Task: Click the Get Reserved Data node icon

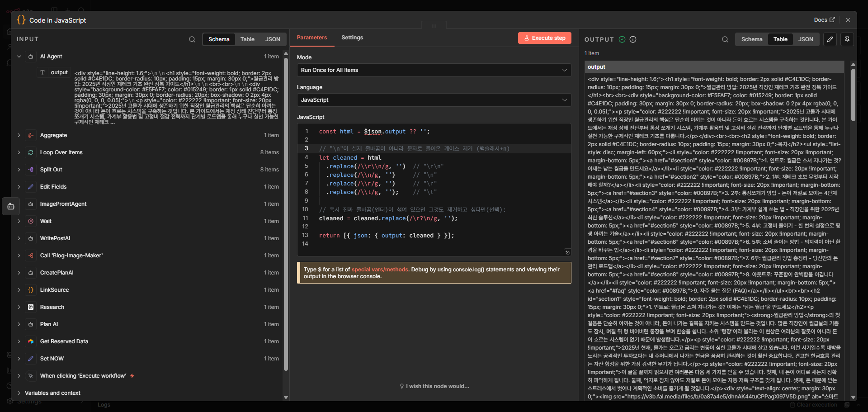Action: [31, 341]
